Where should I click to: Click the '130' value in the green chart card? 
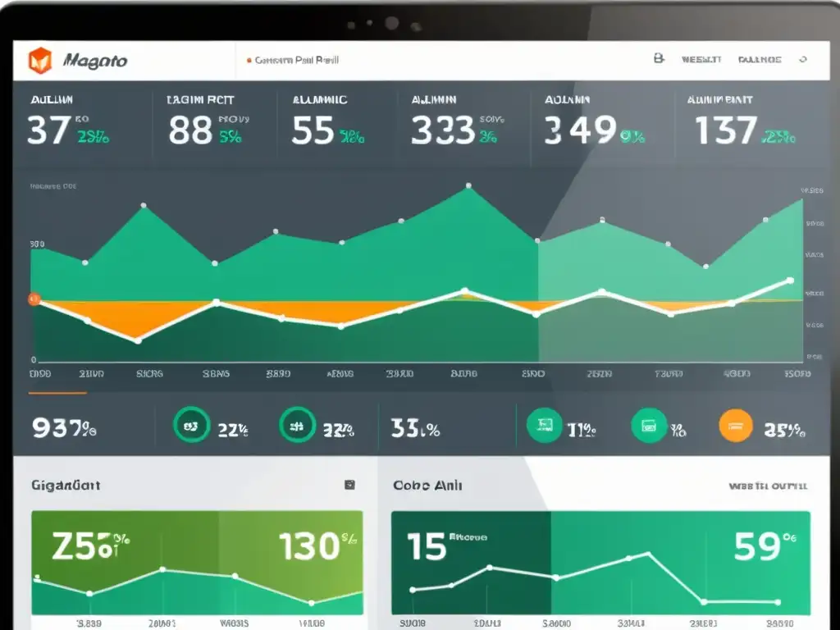point(309,546)
